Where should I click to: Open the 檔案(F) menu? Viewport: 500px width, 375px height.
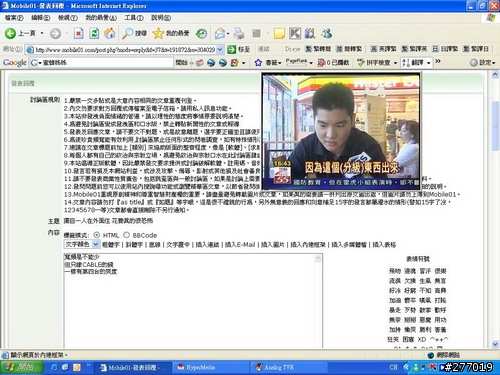14,18
